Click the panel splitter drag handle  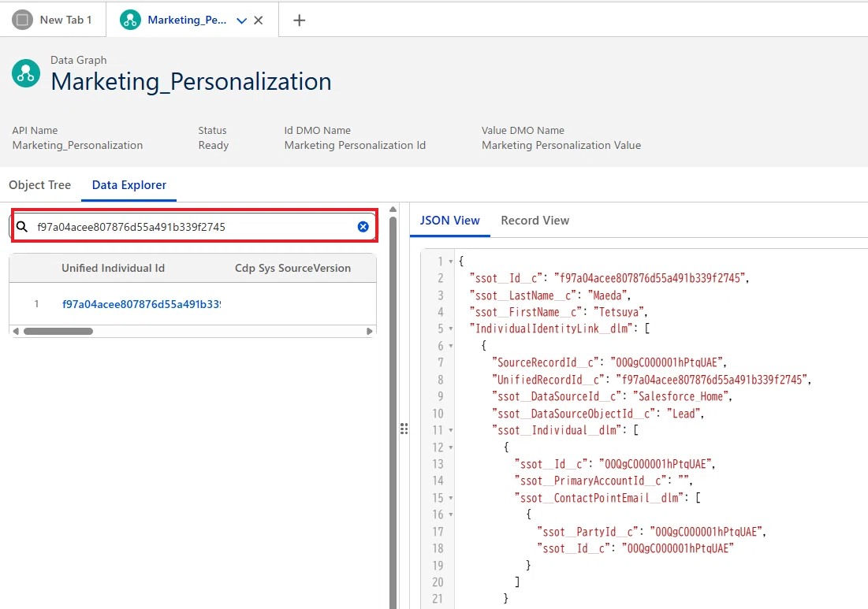click(404, 429)
